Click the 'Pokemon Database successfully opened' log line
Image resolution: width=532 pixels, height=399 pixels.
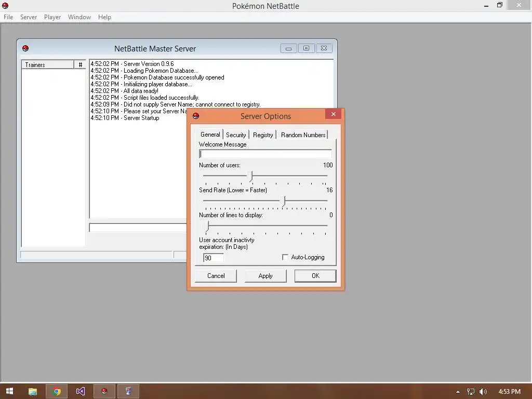click(157, 77)
